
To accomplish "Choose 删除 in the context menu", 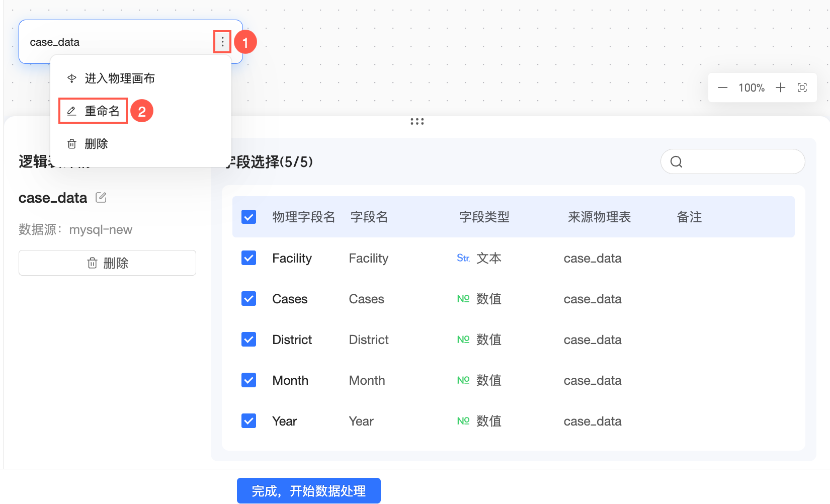I will (x=141, y=144).
